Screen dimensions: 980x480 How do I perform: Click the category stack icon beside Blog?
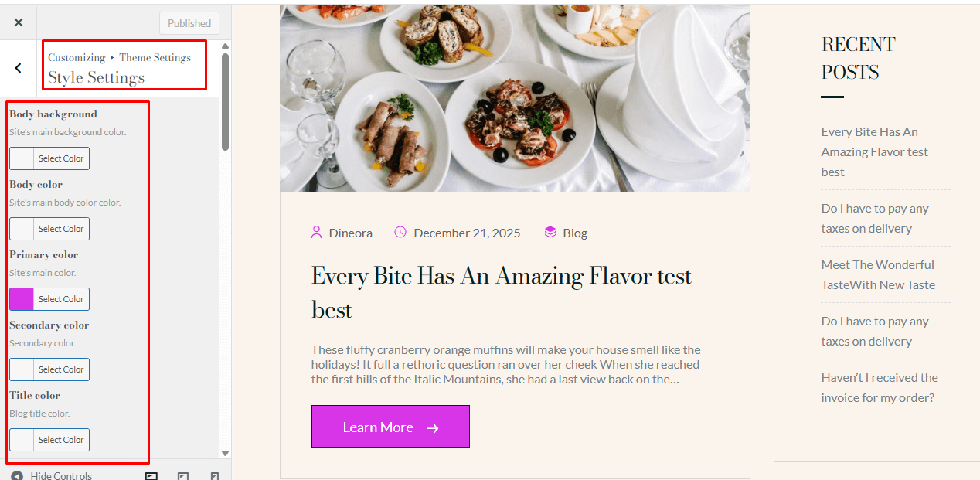[x=550, y=233]
